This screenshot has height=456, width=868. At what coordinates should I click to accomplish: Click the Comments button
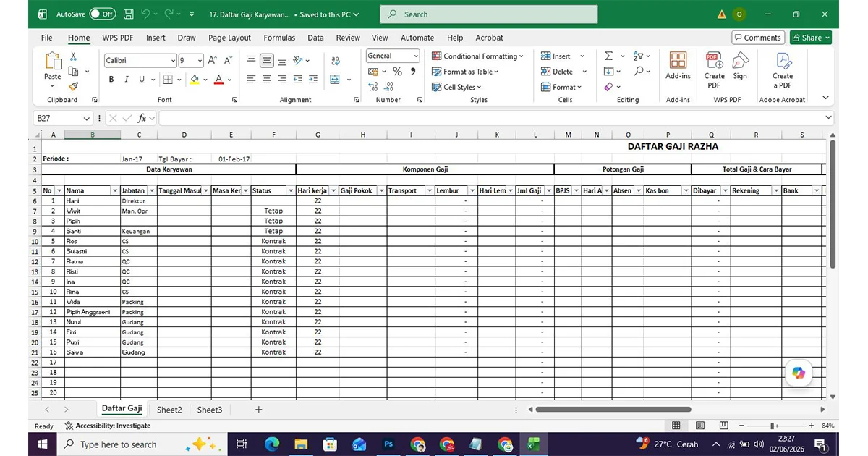pyautogui.click(x=757, y=38)
